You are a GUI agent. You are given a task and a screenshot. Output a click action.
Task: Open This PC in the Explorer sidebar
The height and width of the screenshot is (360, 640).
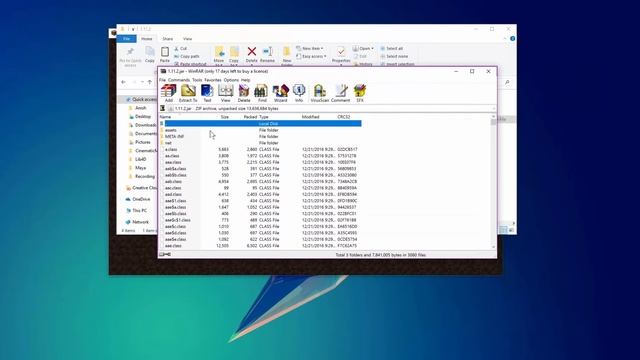136,211
